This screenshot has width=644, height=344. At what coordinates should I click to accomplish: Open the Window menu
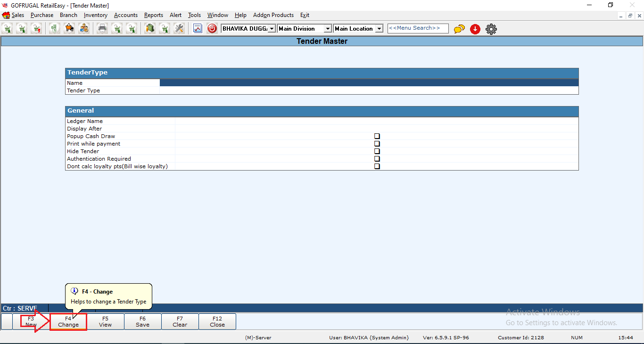pyautogui.click(x=218, y=15)
